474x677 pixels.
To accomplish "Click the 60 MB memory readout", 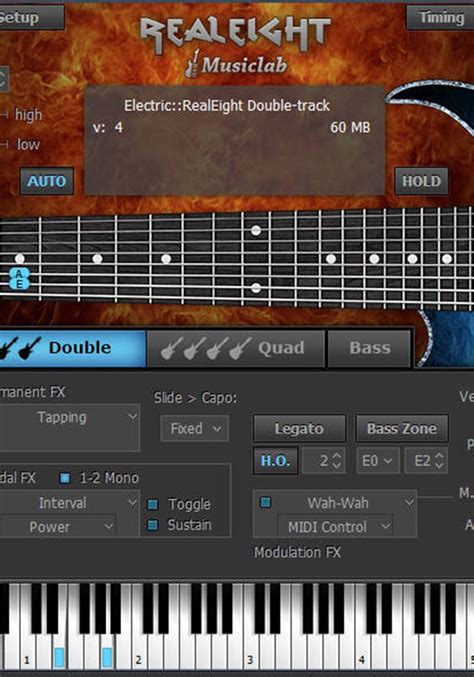I will click(x=350, y=127).
